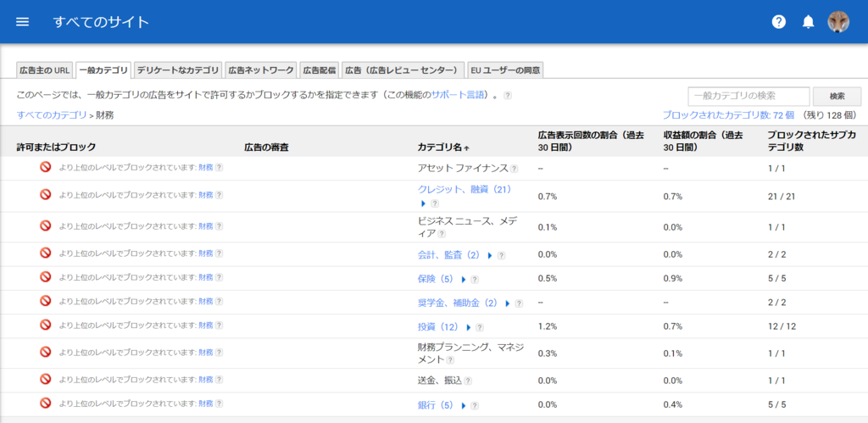The image size is (868, 423).
Task: Open help tooltip next to 送金、振込
Action: coord(468,381)
